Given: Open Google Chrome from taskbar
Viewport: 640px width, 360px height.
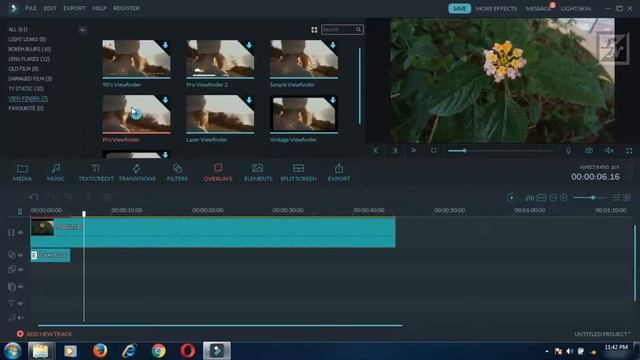Looking at the screenshot, I should [158, 351].
